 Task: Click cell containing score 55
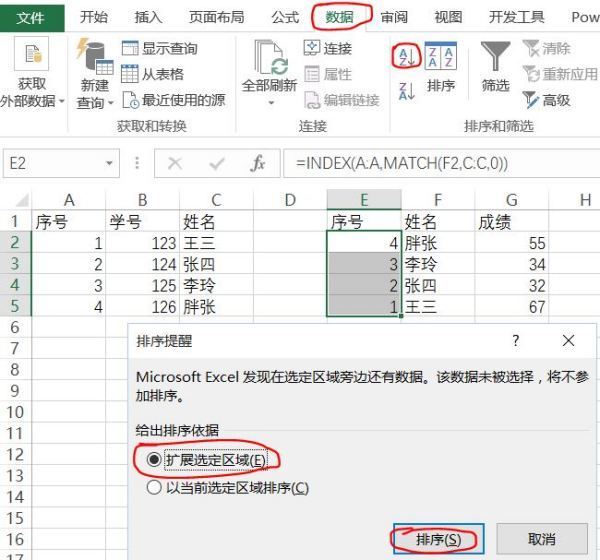pyautogui.click(x=512, y=243)
